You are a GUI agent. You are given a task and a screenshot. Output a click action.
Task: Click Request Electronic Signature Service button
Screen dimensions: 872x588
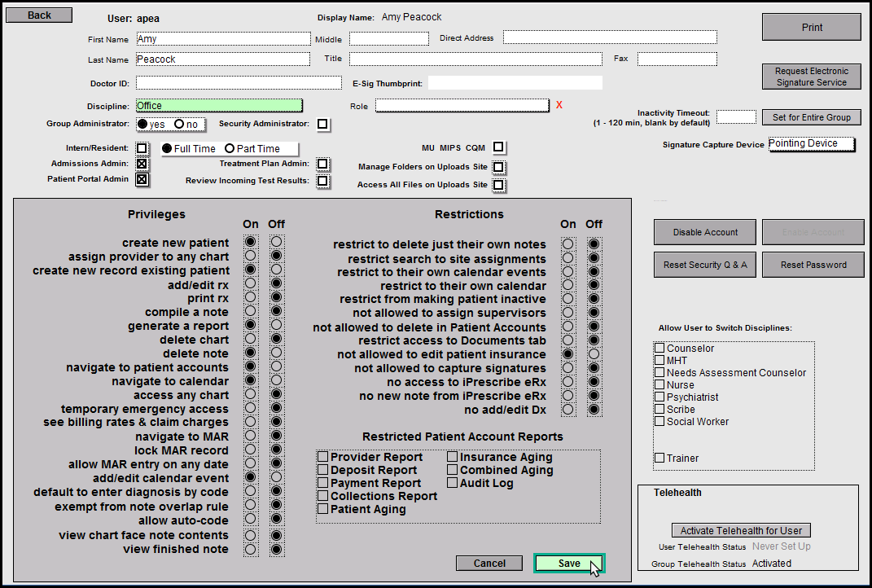coord(811,77)
